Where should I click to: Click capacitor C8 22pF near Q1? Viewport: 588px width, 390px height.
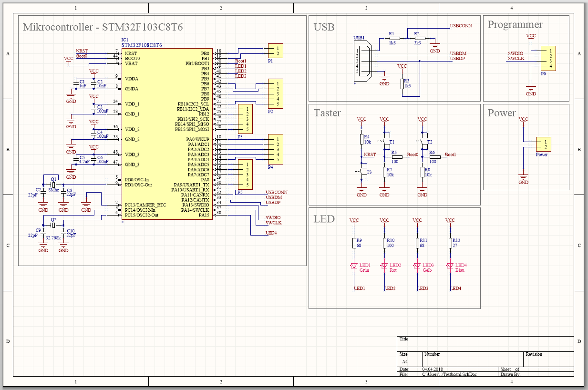tap(63, 192)
